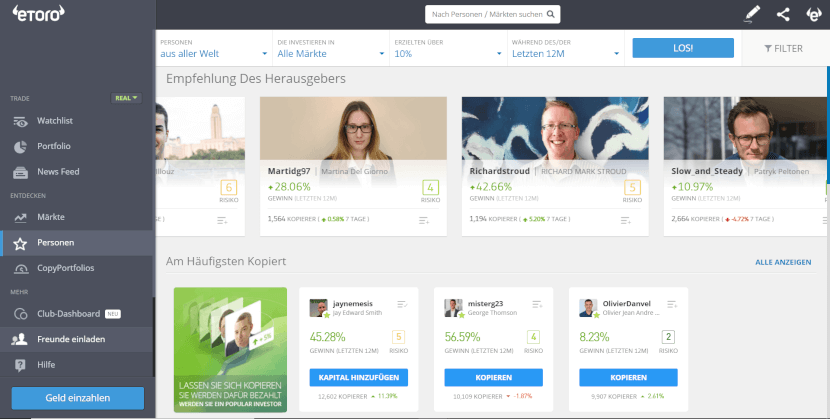Click jaynemesis username text
Screen dimensions: 830x419
pyautogui.click(x=353, y=304)
